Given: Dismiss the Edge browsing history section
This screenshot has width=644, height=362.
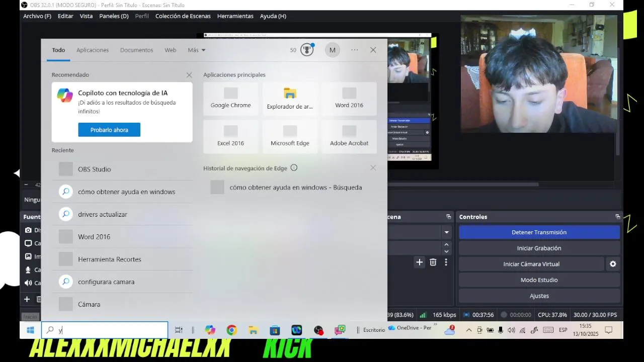Looking at the screenshot, I should point(373,168).
